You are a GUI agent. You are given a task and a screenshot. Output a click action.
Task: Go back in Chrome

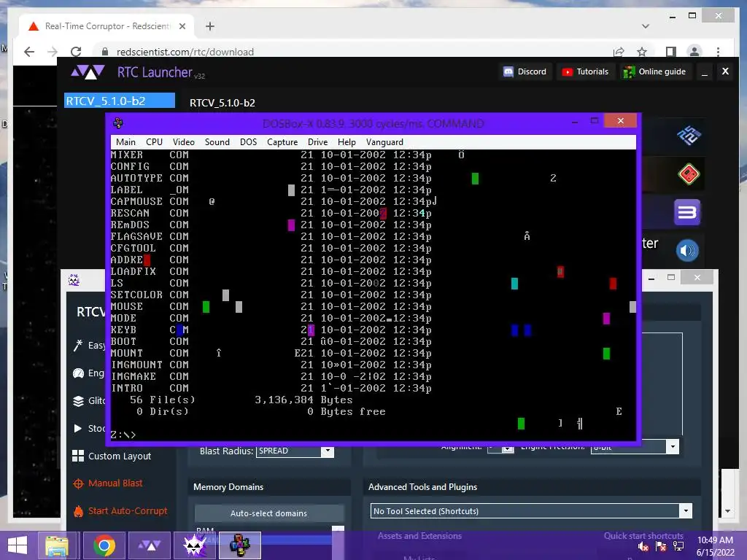(29, 52)
